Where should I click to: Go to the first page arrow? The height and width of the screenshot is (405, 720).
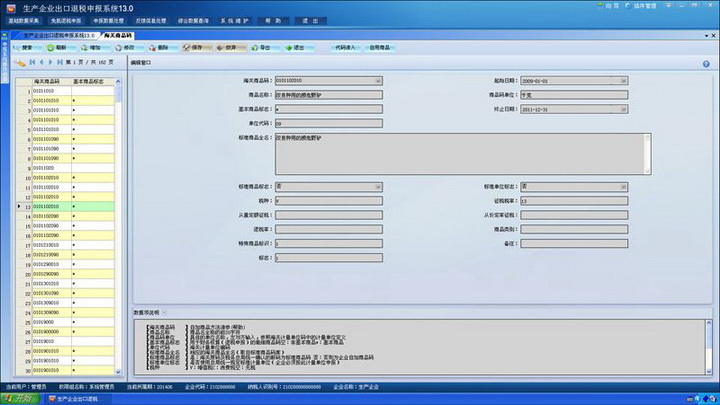point(32,62)
